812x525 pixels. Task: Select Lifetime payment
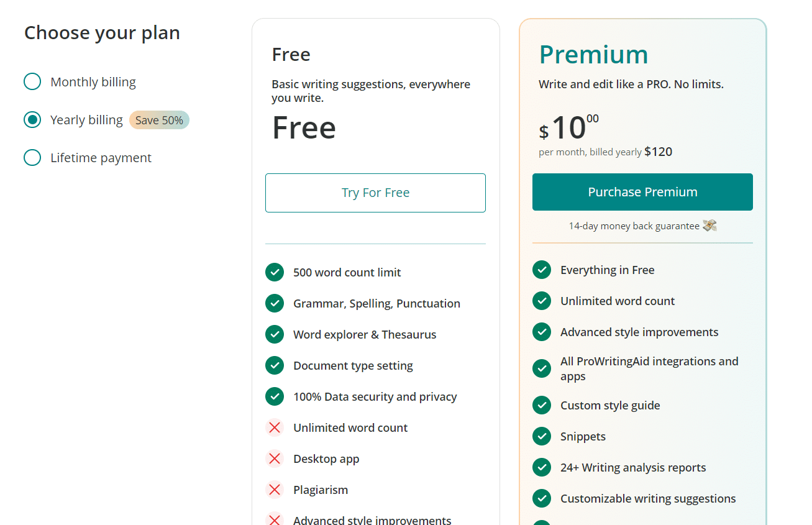[32, 157]
